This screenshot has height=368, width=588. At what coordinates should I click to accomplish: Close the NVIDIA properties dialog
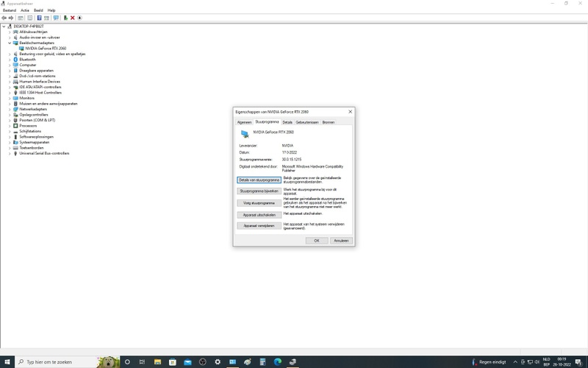coord(351,112)
